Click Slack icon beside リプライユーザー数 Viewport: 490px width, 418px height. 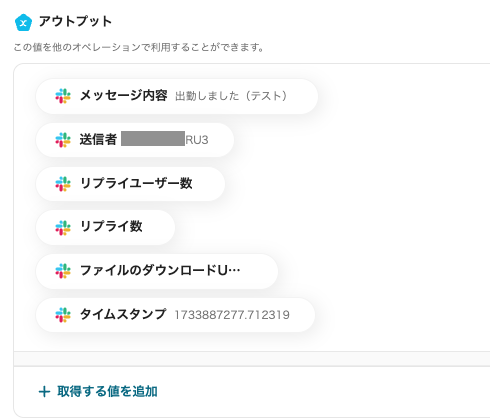tap(63, 184)
